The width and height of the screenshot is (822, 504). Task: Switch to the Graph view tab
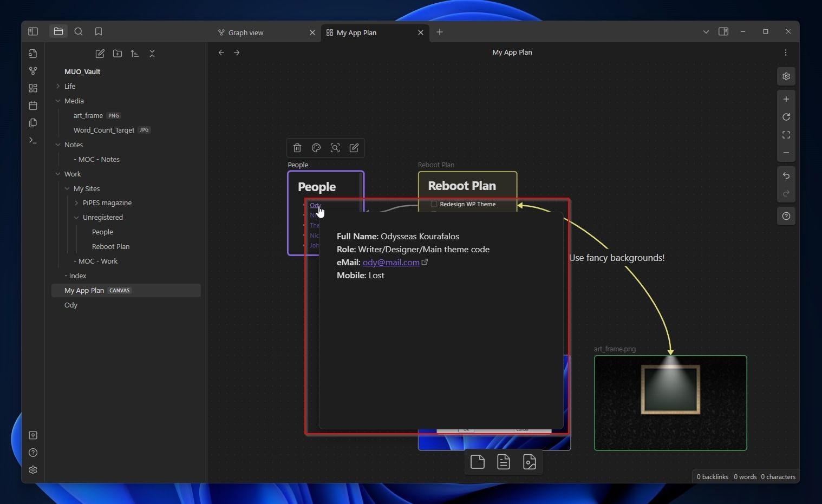tap(246, 32)
